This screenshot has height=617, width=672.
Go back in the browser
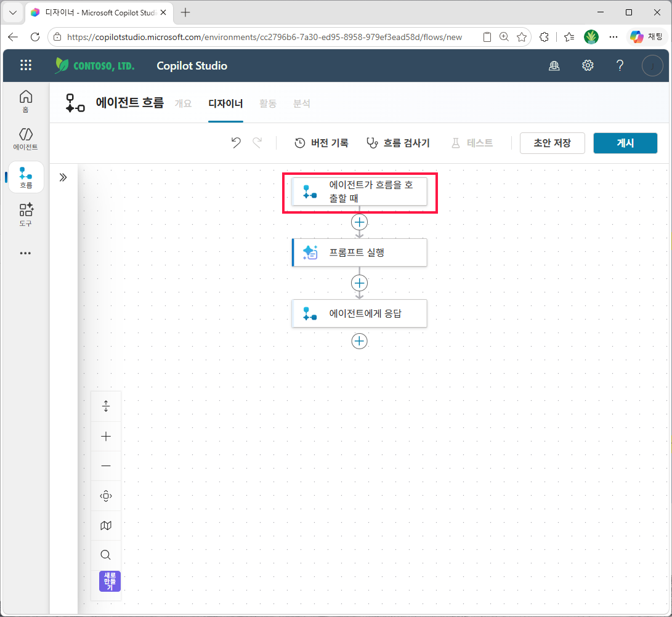pos(13,37)
